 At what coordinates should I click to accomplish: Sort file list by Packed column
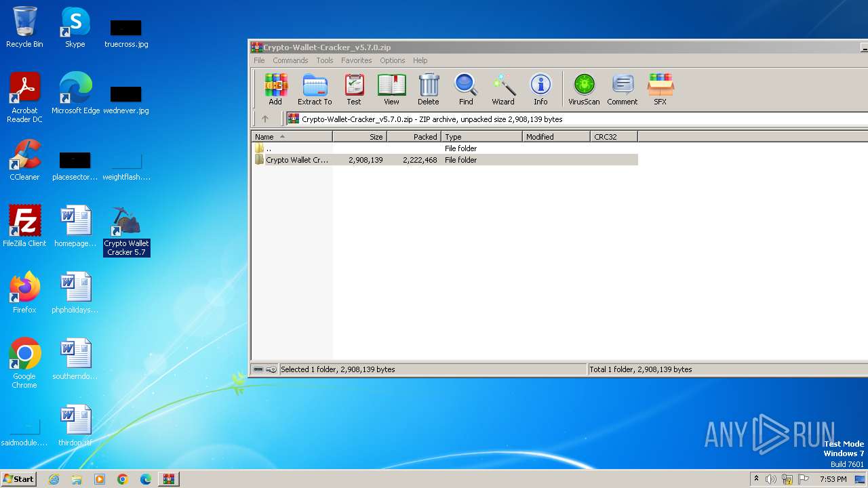414,137
